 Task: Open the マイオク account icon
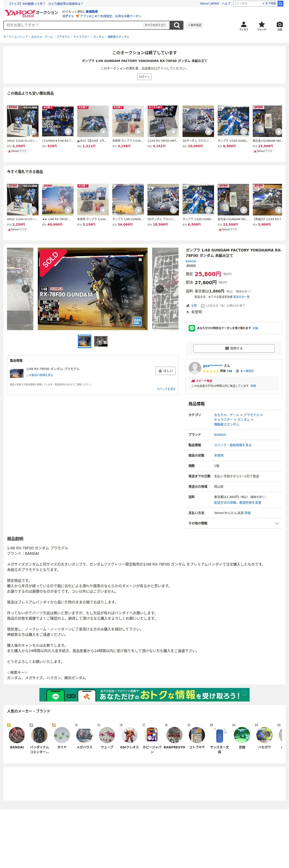coord(244,26)
